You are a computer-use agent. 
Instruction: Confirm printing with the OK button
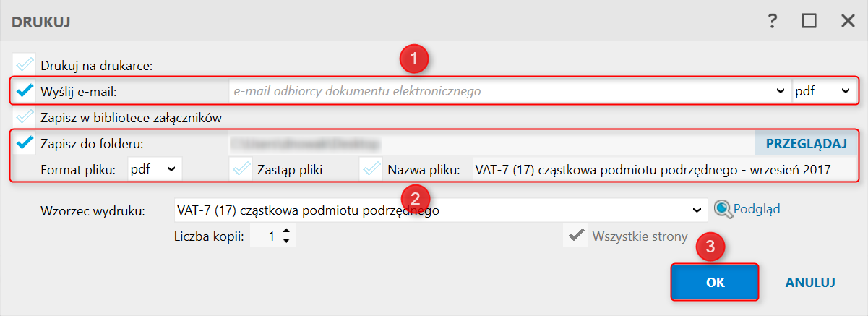click(715, 282)
